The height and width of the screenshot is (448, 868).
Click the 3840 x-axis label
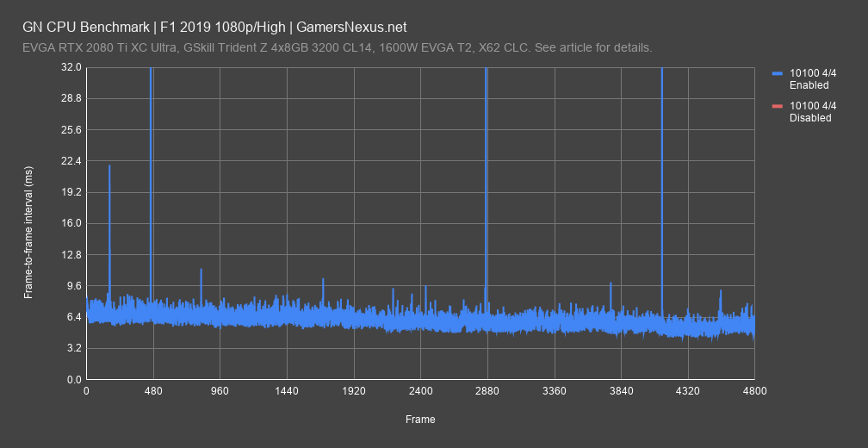[621, 390]
